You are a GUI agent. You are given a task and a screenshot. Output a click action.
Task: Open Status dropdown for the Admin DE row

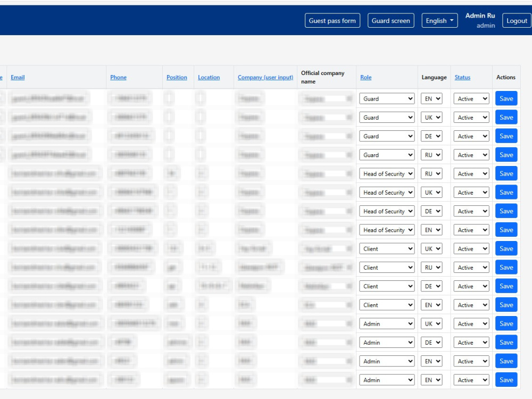pos(471,343)
